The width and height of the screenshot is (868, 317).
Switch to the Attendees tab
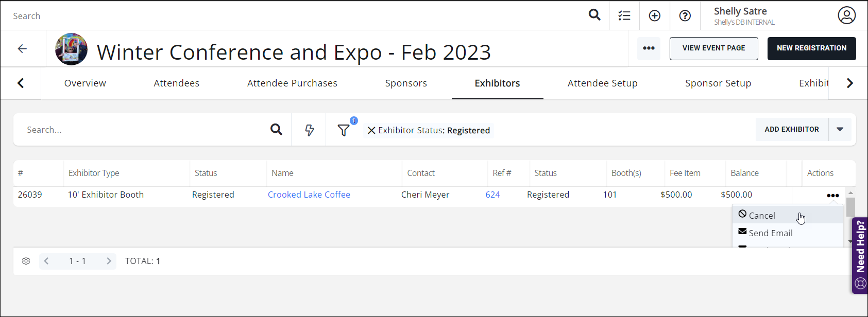point(176,83)
